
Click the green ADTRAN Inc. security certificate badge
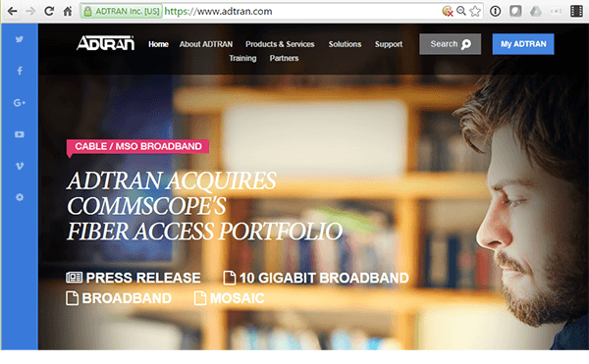point(121,11)
